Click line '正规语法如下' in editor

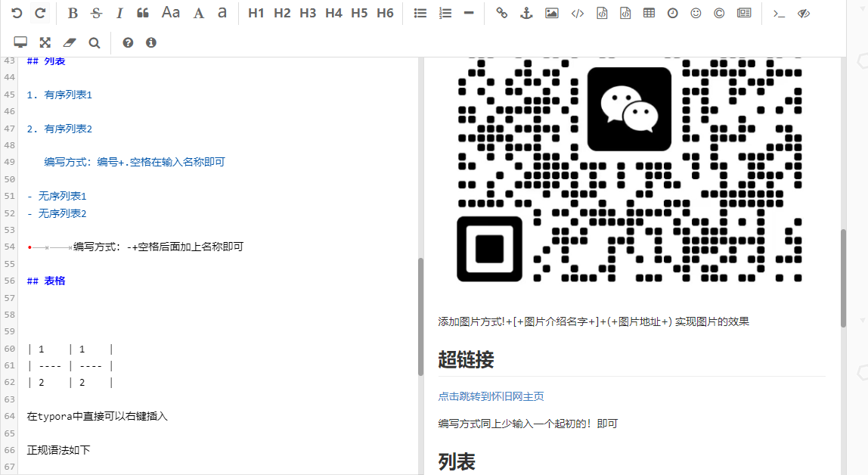point(58,450)
